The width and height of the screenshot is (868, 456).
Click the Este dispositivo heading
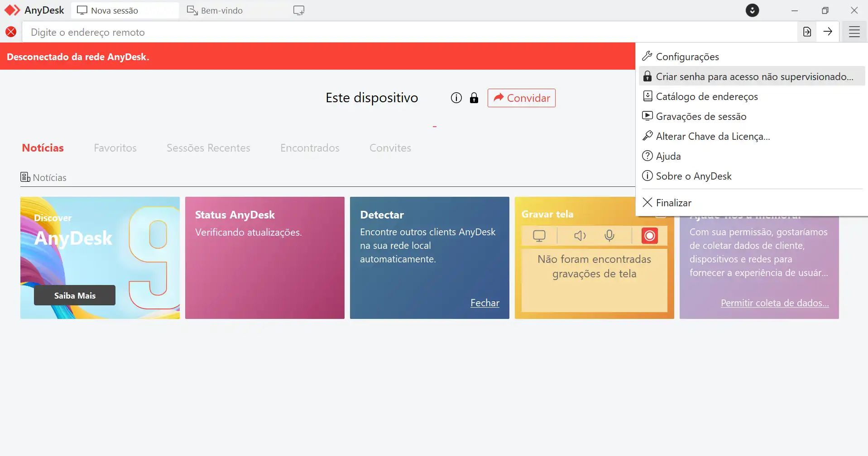tap(372, 98)
